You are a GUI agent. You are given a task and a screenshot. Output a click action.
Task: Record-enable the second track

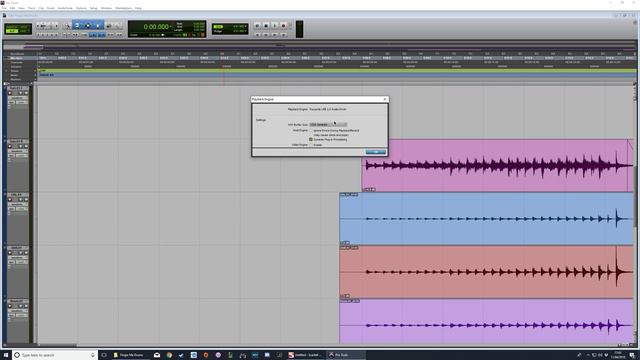pos(10,146)
